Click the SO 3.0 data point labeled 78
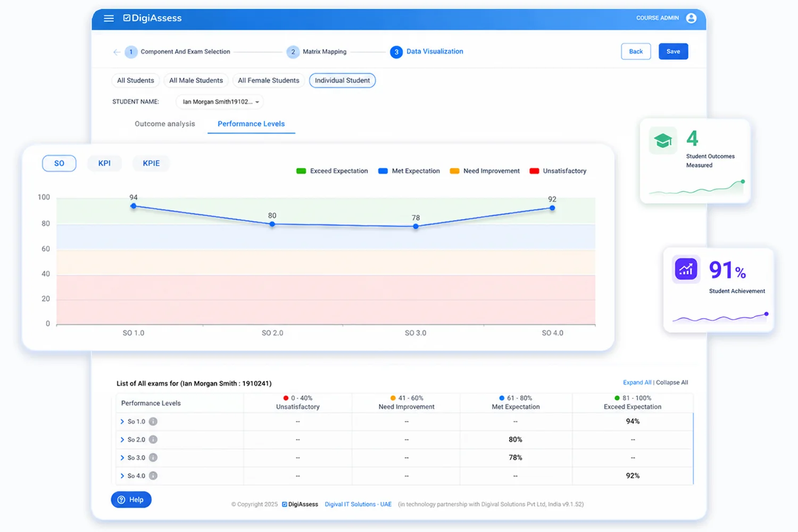Screen dimensions: 798x532 tap(416, 226)
